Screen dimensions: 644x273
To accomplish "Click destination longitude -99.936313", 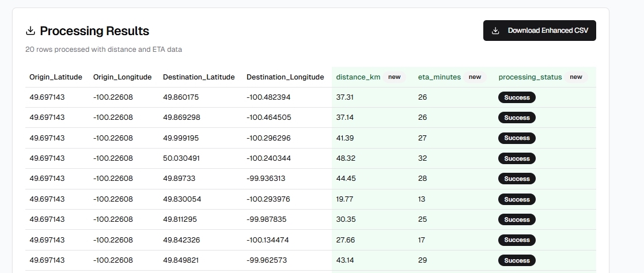I will pyautogui.click(x=266, y=179).
